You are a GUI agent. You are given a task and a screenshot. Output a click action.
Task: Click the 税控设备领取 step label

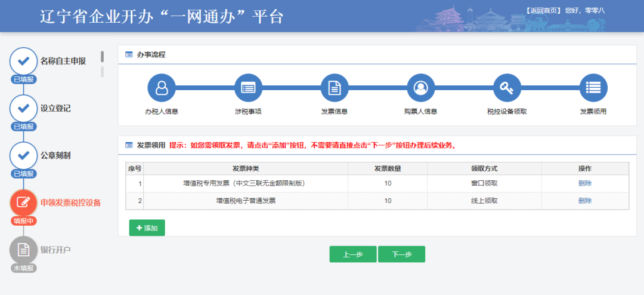(507, 112)
